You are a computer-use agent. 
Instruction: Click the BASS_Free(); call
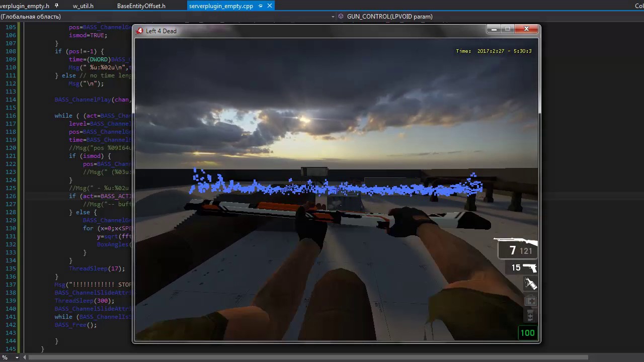75,325
